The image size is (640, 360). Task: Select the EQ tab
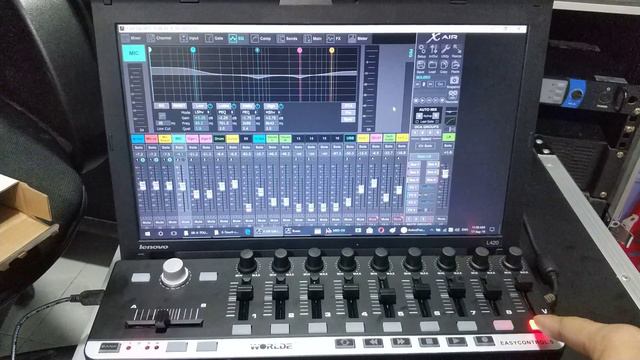point(237,39)
